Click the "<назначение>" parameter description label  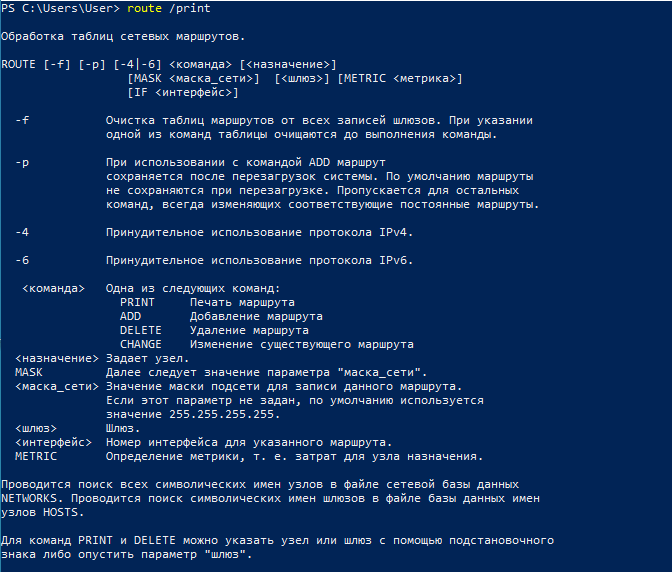(57, 358)
